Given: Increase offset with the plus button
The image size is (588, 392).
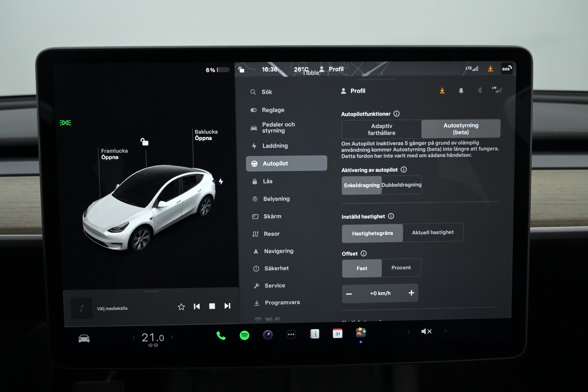Looking at the screenshot, I should (411, 293).
